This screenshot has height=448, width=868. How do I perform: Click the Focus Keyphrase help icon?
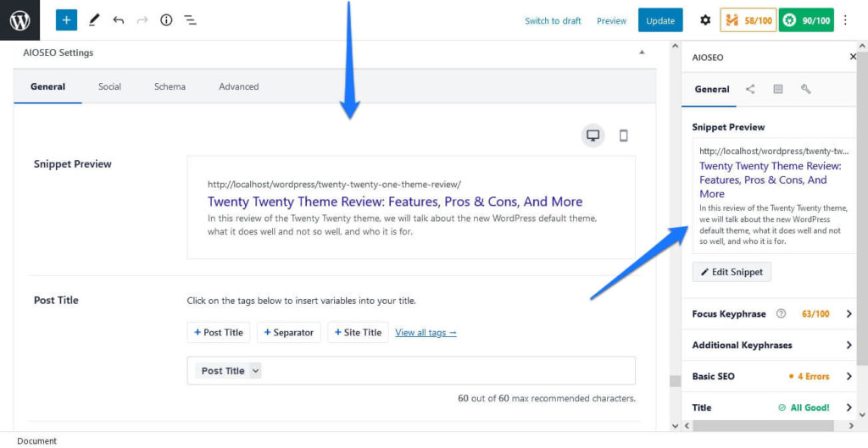(781, 314)
